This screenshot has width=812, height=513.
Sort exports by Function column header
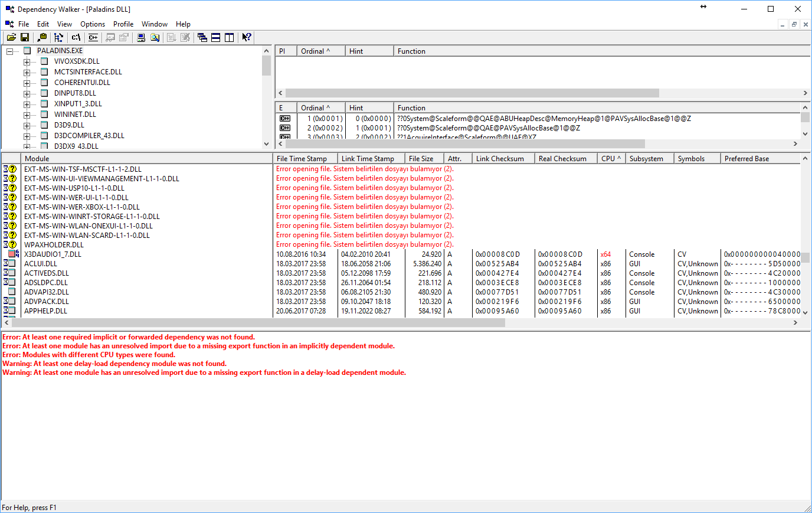pyautogui.click(x=597, y=107)
